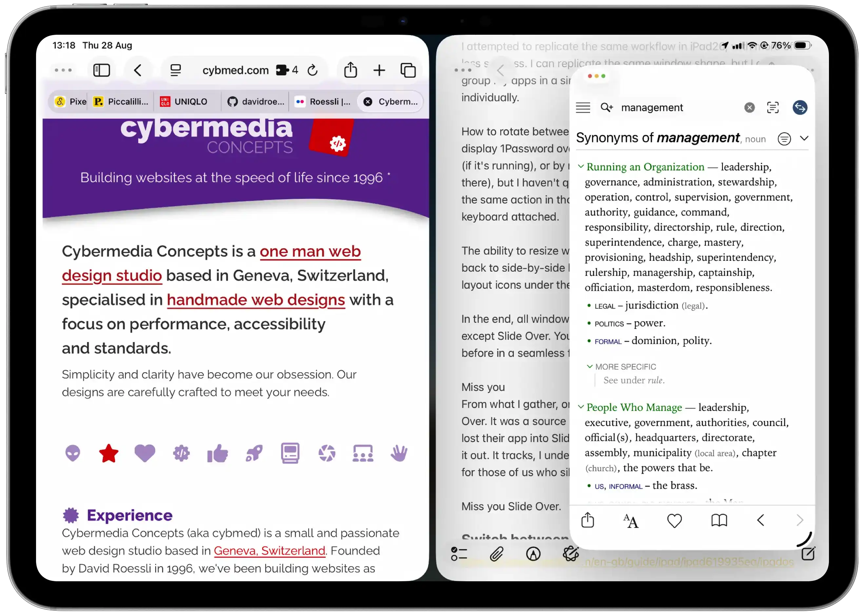
Task: Open the 'rule' cross-reference
Action: click(x=655, y=380)
